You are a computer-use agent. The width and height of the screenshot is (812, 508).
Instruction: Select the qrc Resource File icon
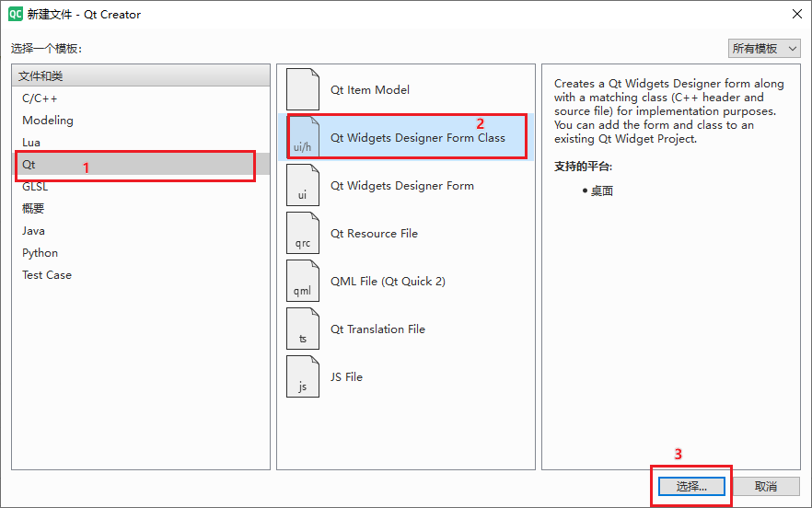click(303, 233)
